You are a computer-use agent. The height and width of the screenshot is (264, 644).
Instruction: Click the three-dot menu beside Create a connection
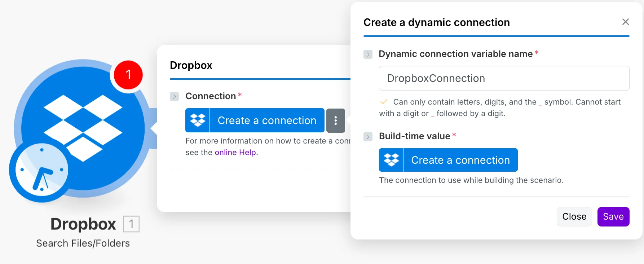pos(336,120)
